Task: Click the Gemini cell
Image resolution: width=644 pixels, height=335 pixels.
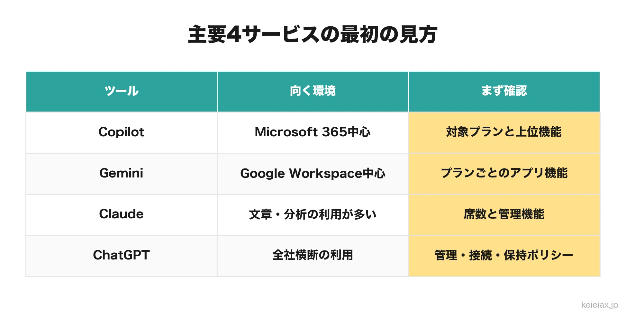Action: coord(122,174)
